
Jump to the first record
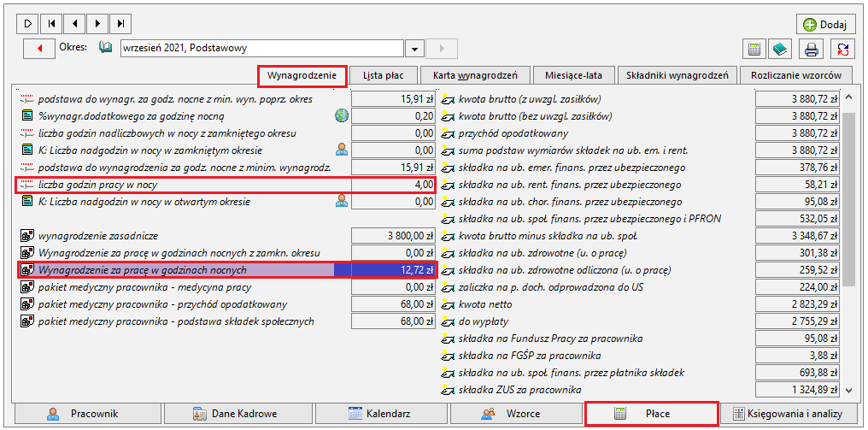51,23
